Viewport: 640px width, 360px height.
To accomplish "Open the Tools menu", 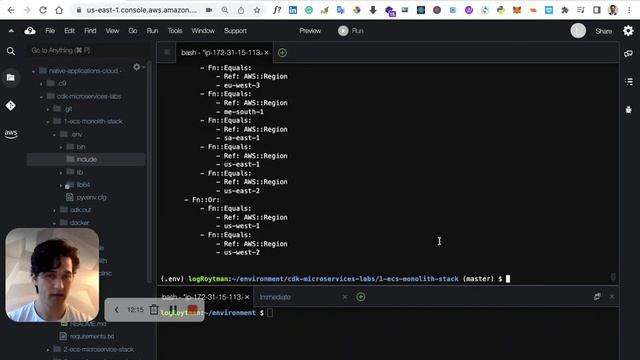I will coord(175,31).
